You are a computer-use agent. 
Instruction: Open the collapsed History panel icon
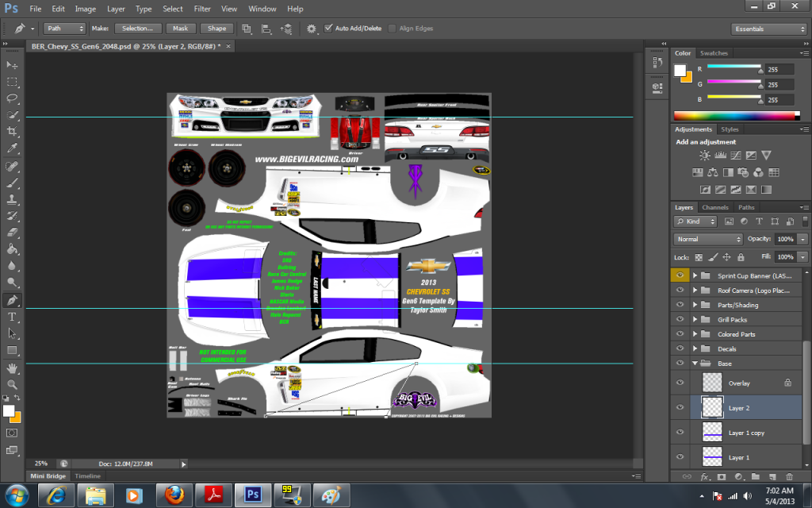pos(657,62)
